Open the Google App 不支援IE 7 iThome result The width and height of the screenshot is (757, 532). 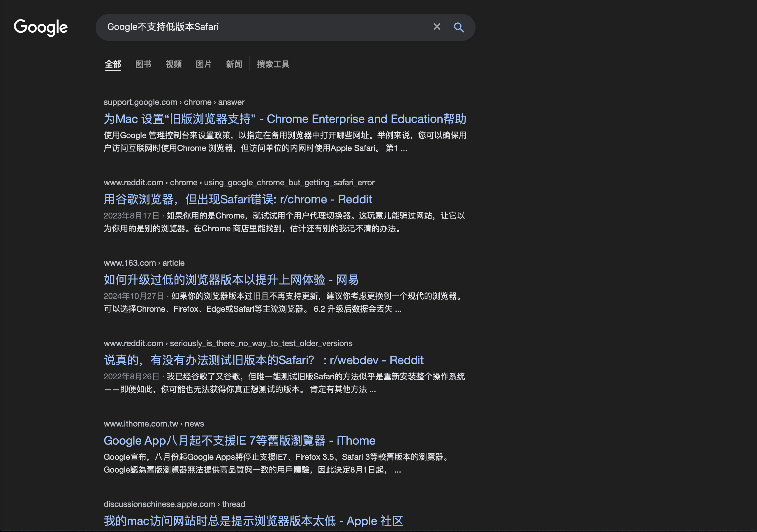(x=239, y=441)
